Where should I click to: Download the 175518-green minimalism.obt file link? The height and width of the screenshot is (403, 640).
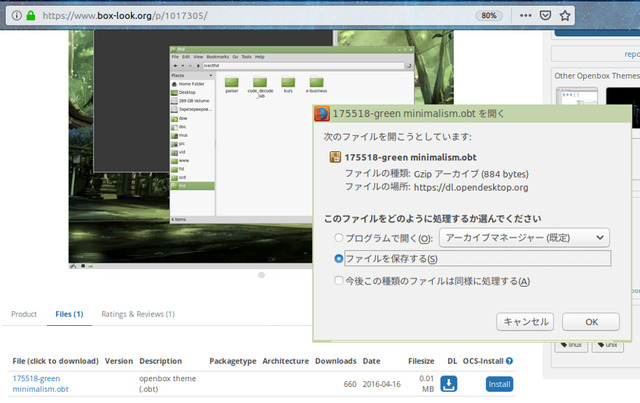40,384
